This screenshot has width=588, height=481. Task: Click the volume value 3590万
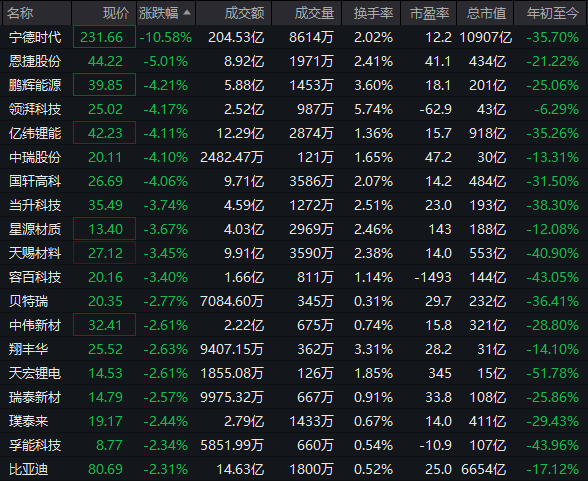tap(311, 253)
